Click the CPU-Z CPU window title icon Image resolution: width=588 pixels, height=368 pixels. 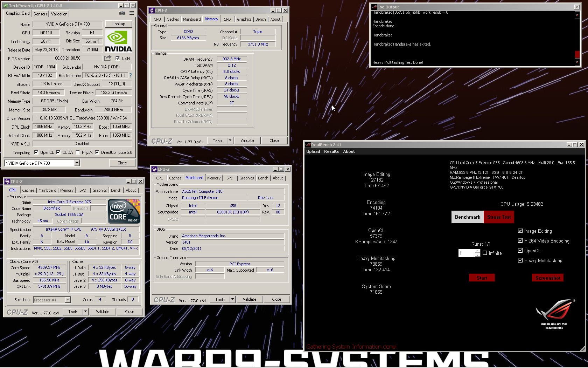click(x=7, y=182)
